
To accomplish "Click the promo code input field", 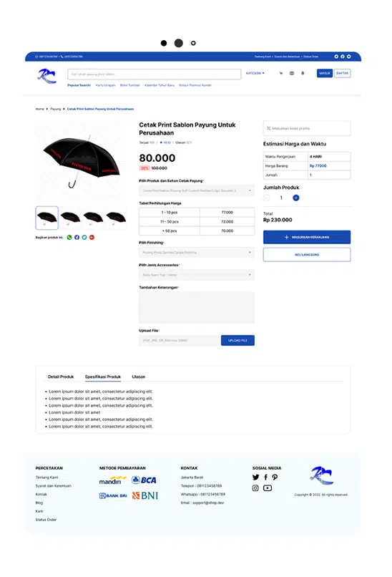I will 307,128.
